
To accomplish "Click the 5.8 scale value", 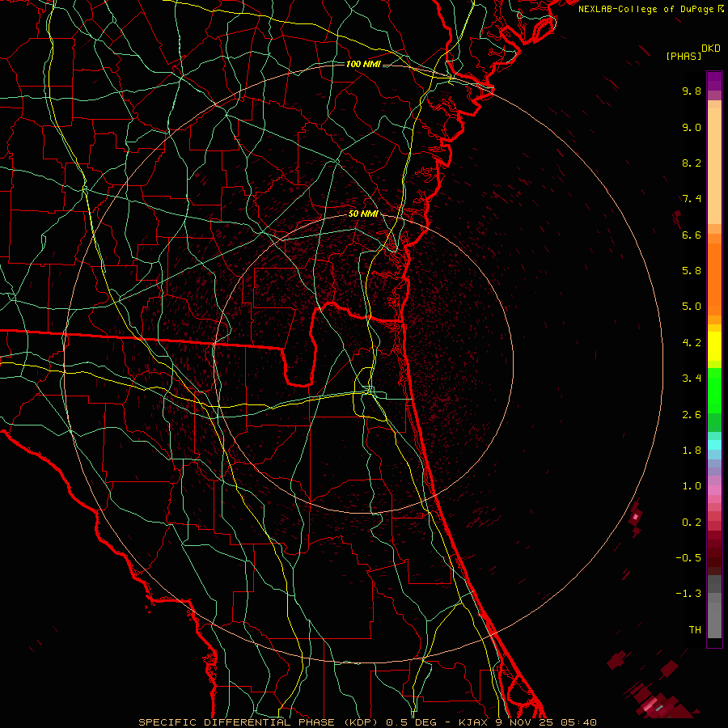I will pos(692,271).
